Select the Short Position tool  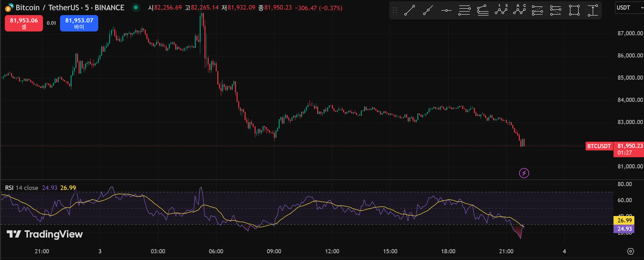click(x=556, y=10)
